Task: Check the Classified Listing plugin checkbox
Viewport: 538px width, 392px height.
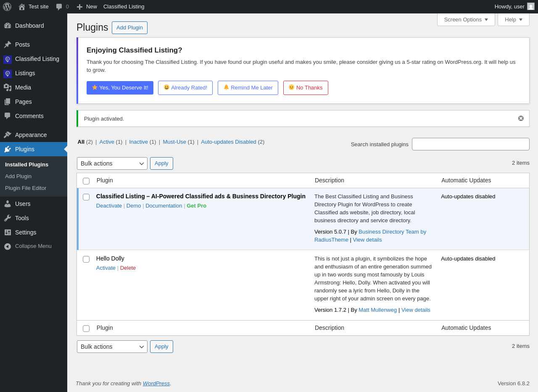Action: pos(86,197)
